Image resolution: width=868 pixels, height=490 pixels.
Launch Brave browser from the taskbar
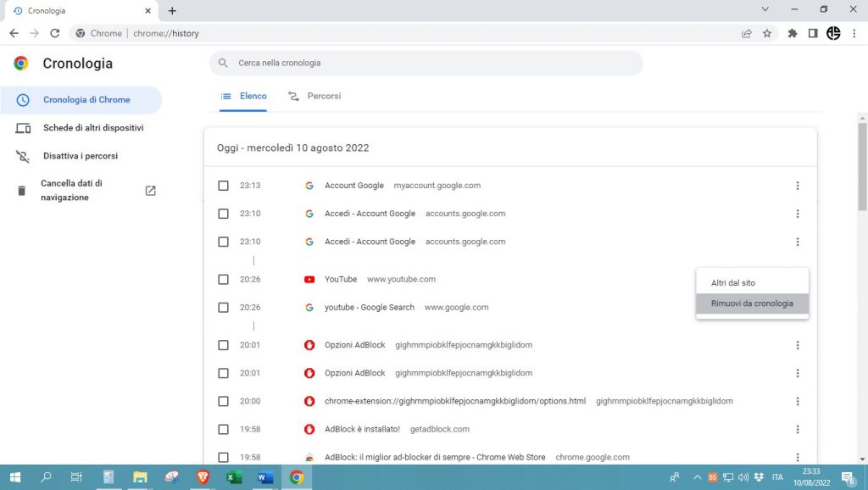pos(203,477)
